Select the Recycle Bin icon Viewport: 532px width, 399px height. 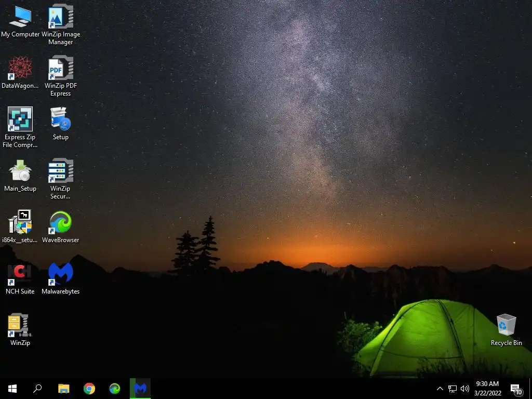pos(506,329)
